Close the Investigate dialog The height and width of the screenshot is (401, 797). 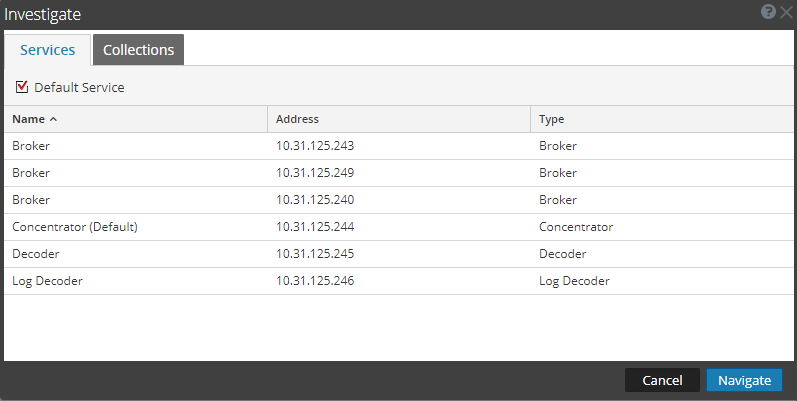(786, 12)
